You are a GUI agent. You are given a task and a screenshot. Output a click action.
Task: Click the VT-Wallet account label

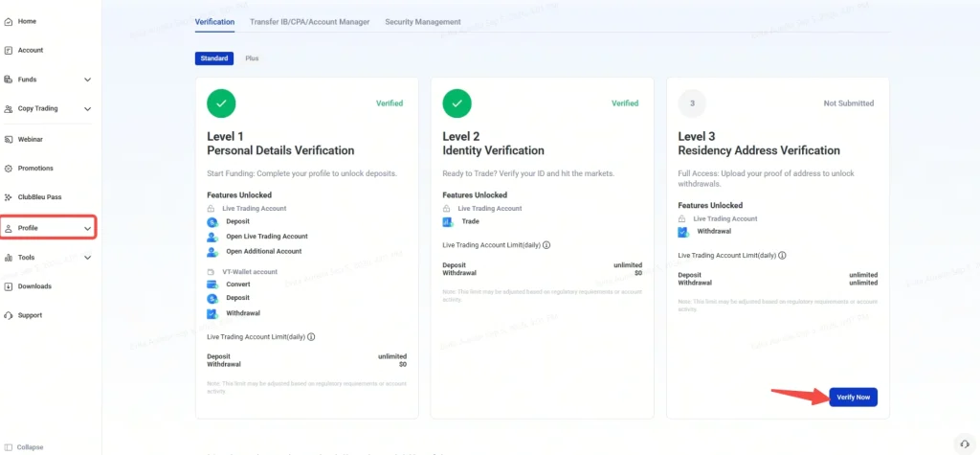coord(250,272)
